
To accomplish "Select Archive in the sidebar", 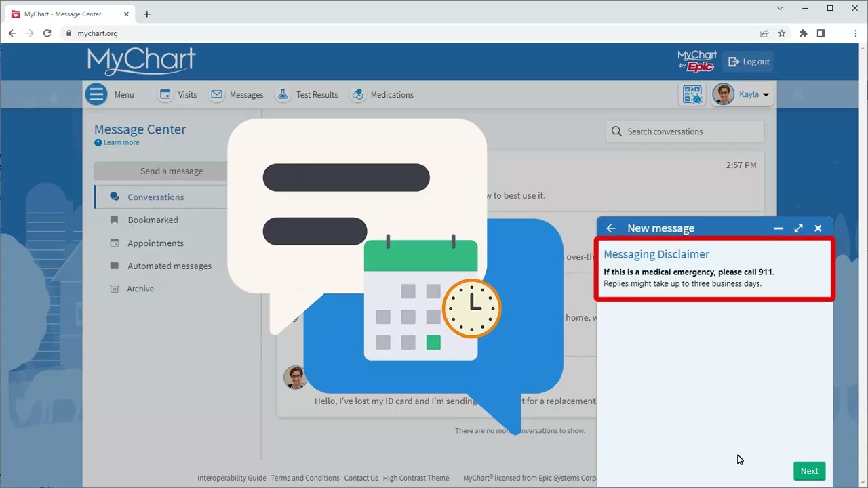I will click(x=140, y=289).
